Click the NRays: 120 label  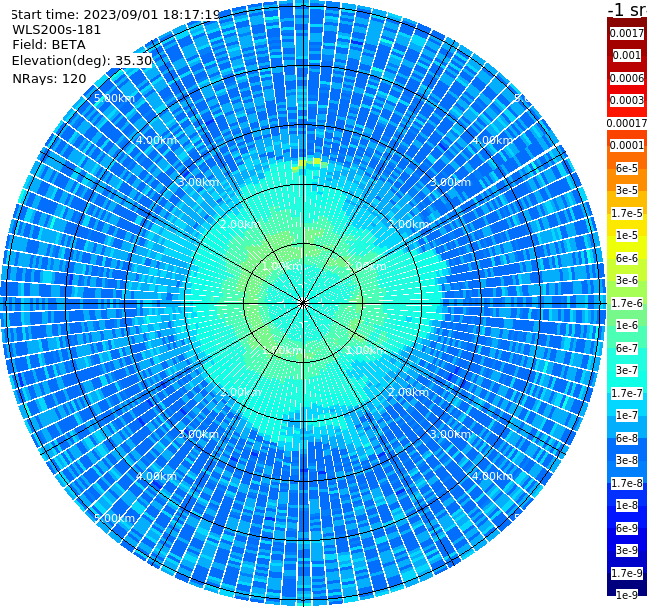pyautogui.click(x=49, y=78)
